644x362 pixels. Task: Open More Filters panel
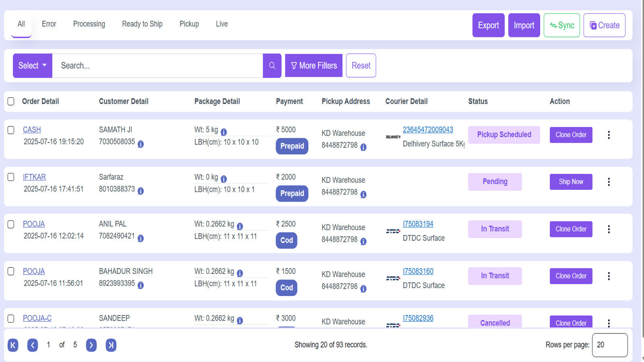coord(314,66)
